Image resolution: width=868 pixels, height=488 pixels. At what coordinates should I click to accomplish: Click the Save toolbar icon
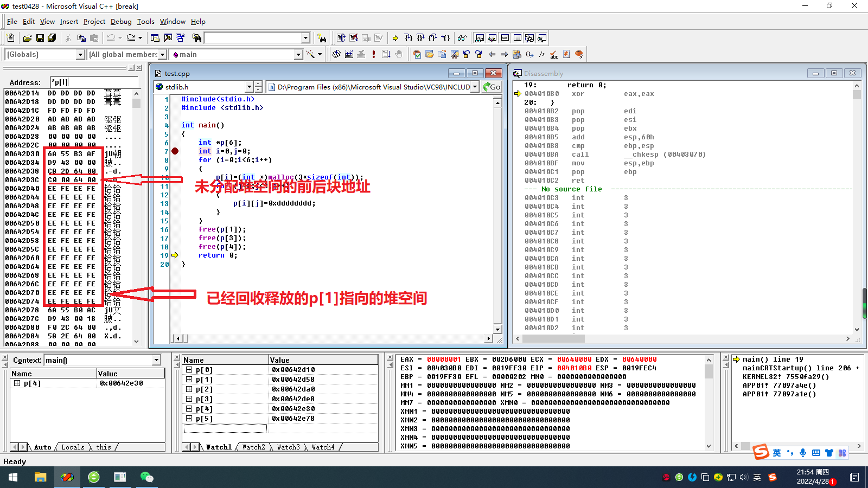40,38
